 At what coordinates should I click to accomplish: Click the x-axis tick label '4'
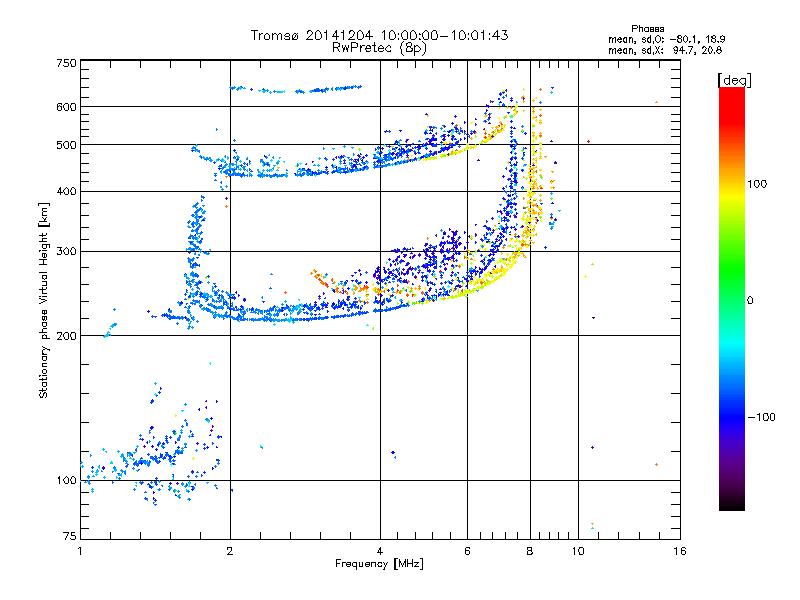pyautogui.click(x=380, y=551)
